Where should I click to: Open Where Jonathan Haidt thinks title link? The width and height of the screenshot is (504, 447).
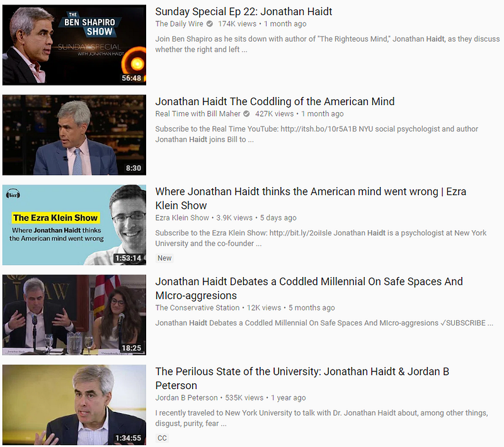(311, 198)
